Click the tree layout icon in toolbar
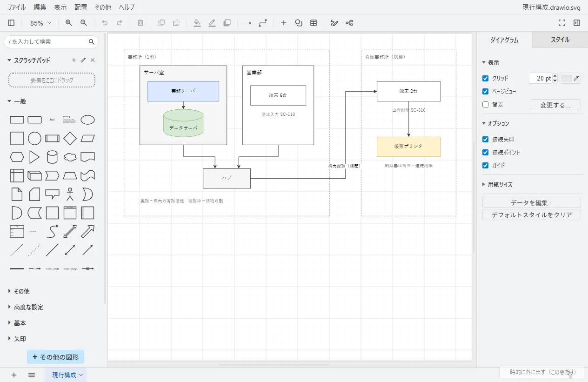This screenshot has width=588, height=382. tap(349, 23)
